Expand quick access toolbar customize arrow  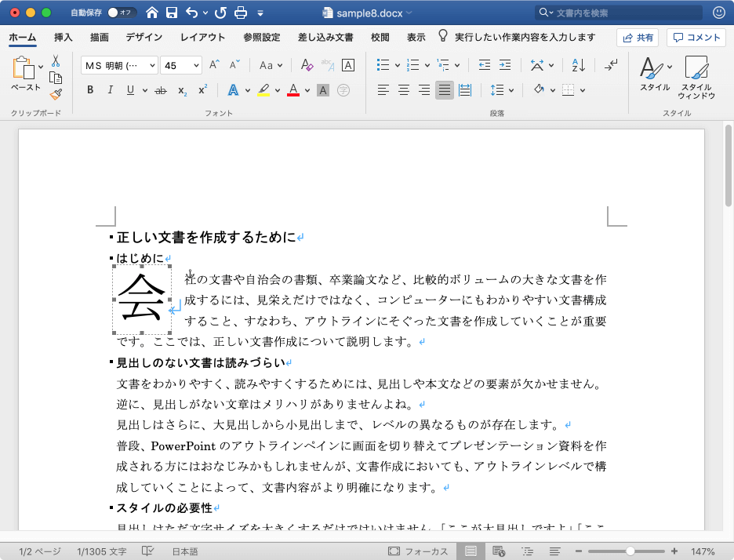pyautogui.click(x=260, y=13)
